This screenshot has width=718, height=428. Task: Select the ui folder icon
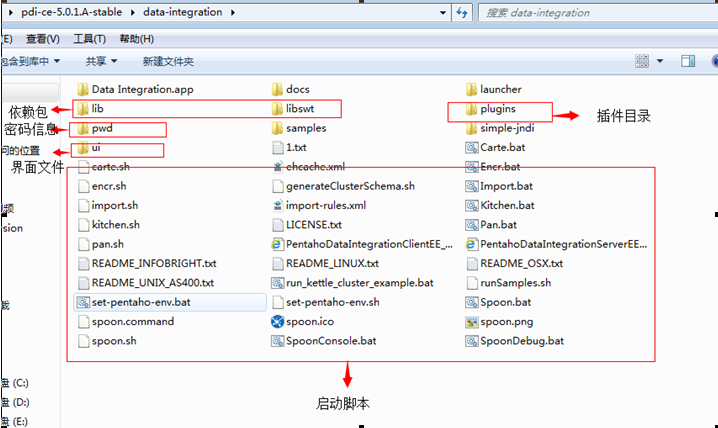83,147
